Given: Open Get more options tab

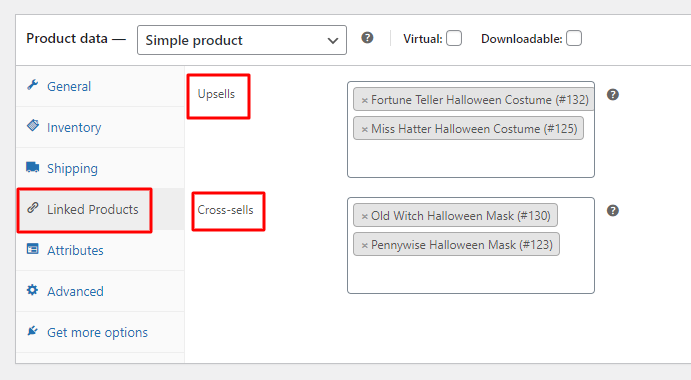Looking at the screenshot, I should 100,332.
